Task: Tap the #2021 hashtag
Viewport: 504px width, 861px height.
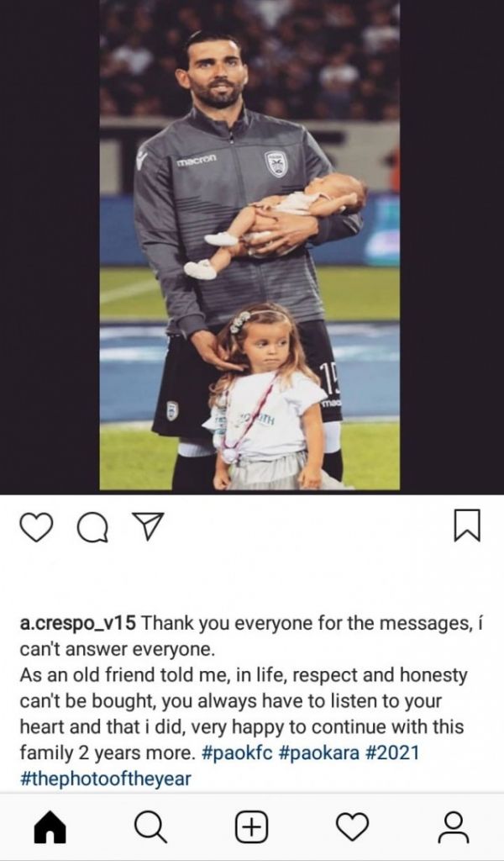Action: coord(391,753)
